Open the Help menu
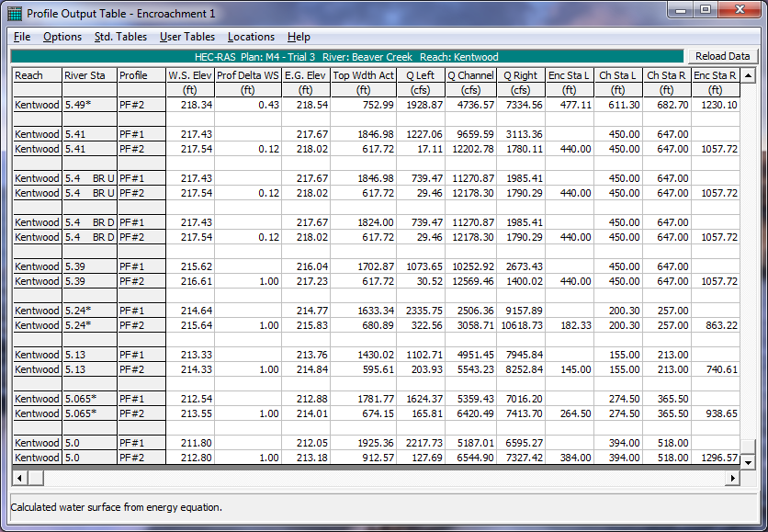This screenshot has height=532, width=768. [299, 37]
